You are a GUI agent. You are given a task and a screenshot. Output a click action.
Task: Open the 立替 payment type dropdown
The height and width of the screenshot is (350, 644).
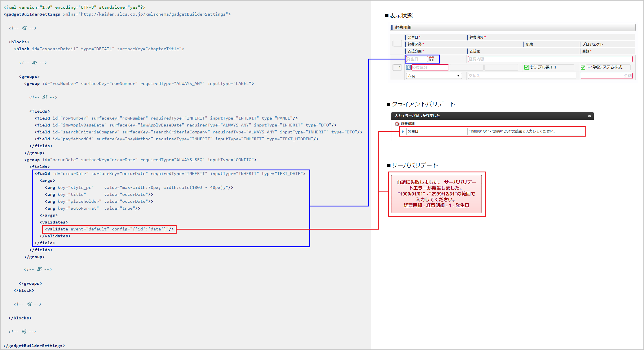click(x=434, y=76)
